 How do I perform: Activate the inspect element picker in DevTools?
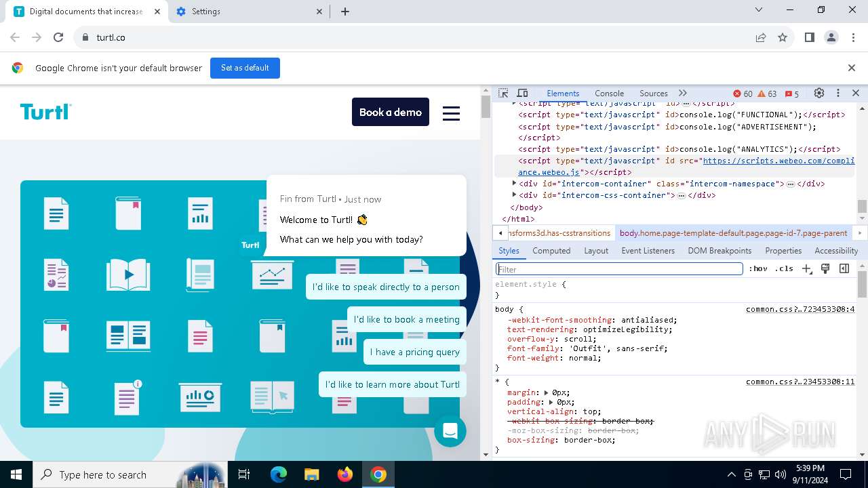coord(503,94)
